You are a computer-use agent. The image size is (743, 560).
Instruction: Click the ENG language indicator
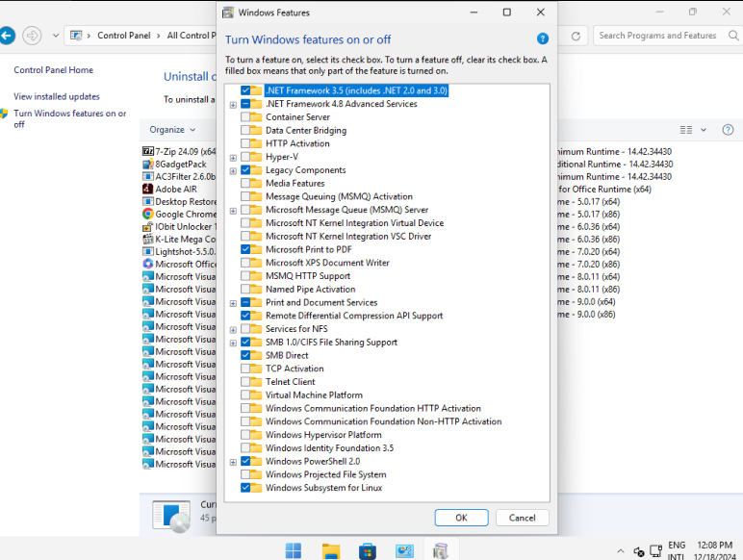pos(677,551)
